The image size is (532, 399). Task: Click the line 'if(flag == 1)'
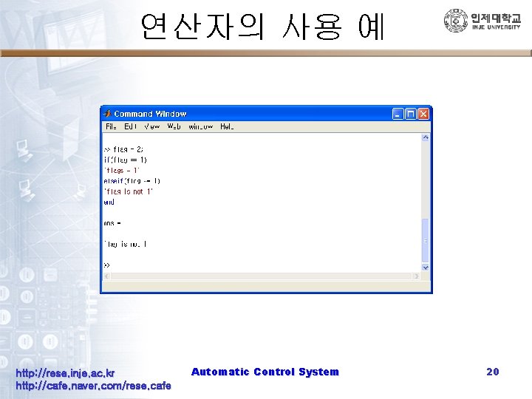125,160
